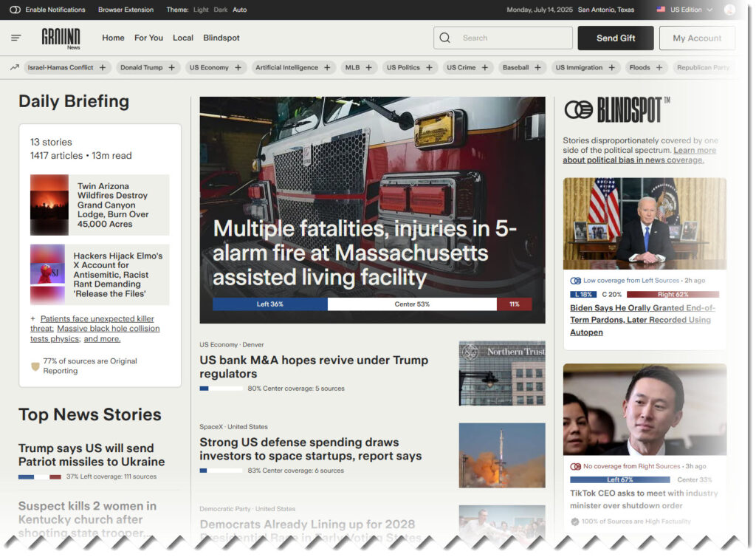Image resolution: width=756 pixels, height=557 pixels.
Task: Follow Floods topic with plus icon
Action: pos(659,67)
